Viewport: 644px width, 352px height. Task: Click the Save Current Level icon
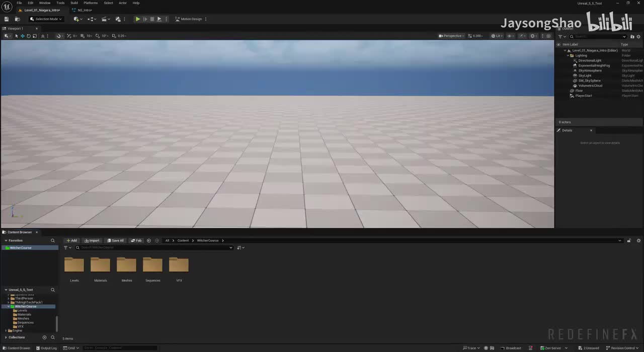pos(7,19)
